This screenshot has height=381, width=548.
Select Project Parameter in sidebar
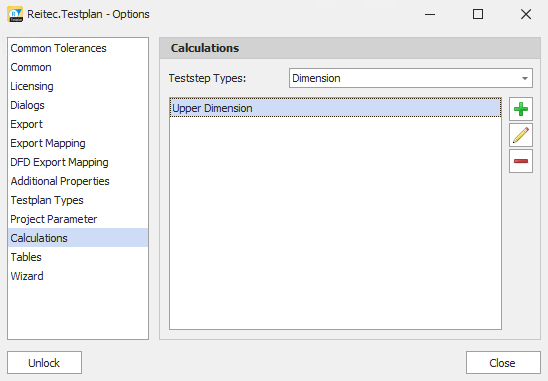pos(53,219)
